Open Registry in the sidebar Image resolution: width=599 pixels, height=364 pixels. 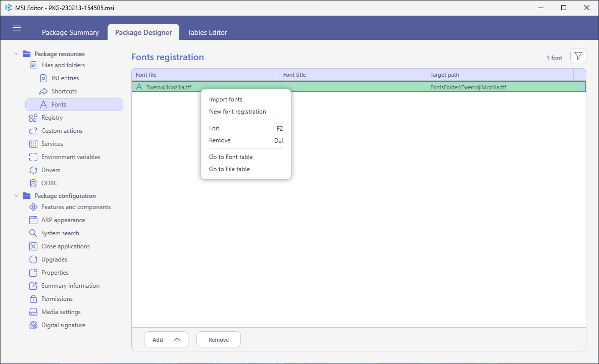click(x=52, y=118)
